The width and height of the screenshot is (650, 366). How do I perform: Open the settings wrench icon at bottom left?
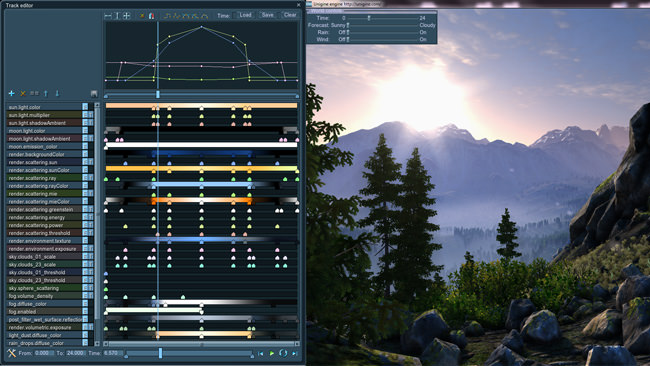(12, 353)
